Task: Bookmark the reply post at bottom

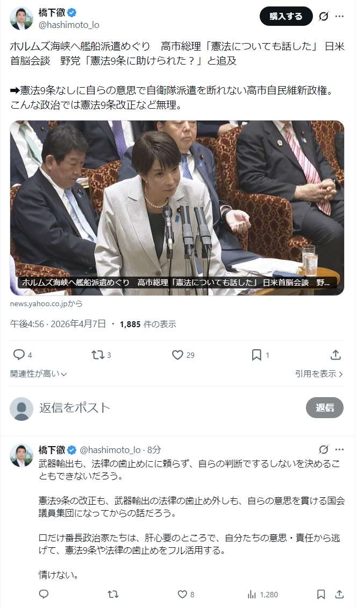Action: point(320,594)
